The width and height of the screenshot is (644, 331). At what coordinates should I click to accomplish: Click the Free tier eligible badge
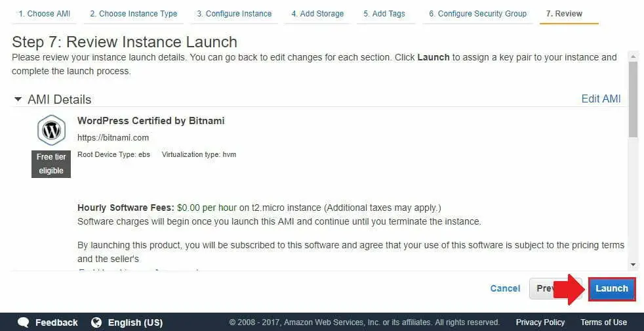coord(51,164)
